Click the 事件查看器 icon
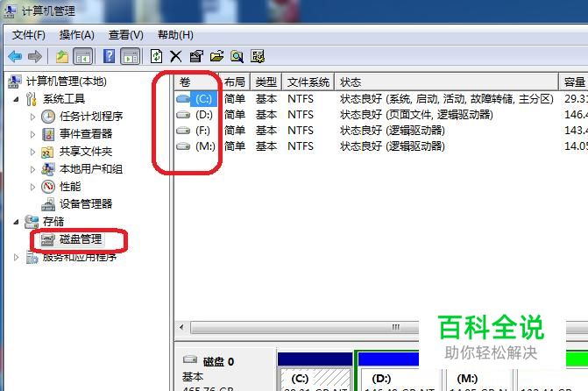The height and width of the screenshot is (391, 588). point(48,134)
